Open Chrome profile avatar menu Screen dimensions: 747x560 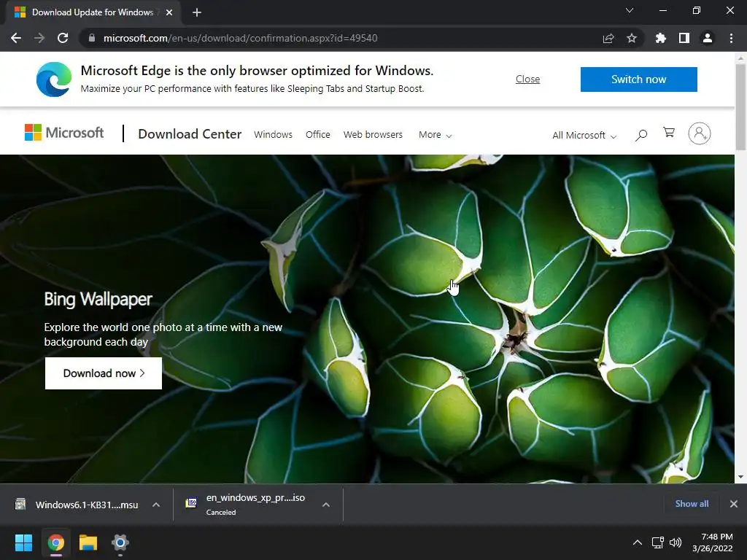[708, 38]
